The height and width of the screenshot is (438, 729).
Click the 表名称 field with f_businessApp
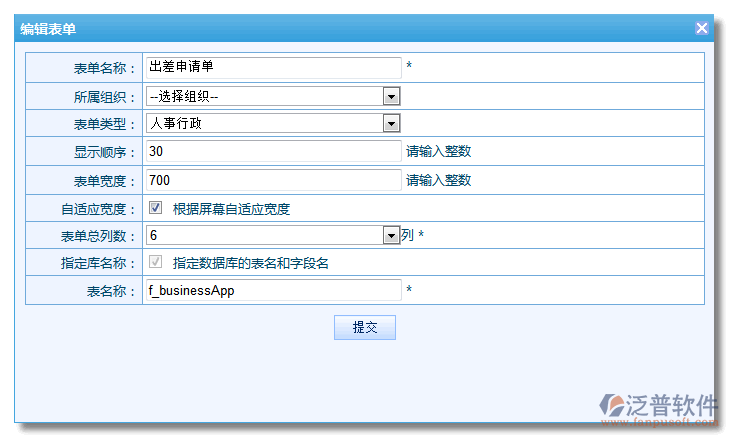tap(273, 290)
